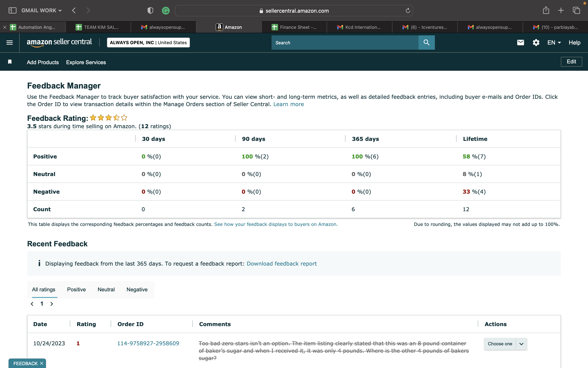The width and height of the screenshot is (588, 368).
Task: Click the Explore Services link
Action: pos(86,62)
